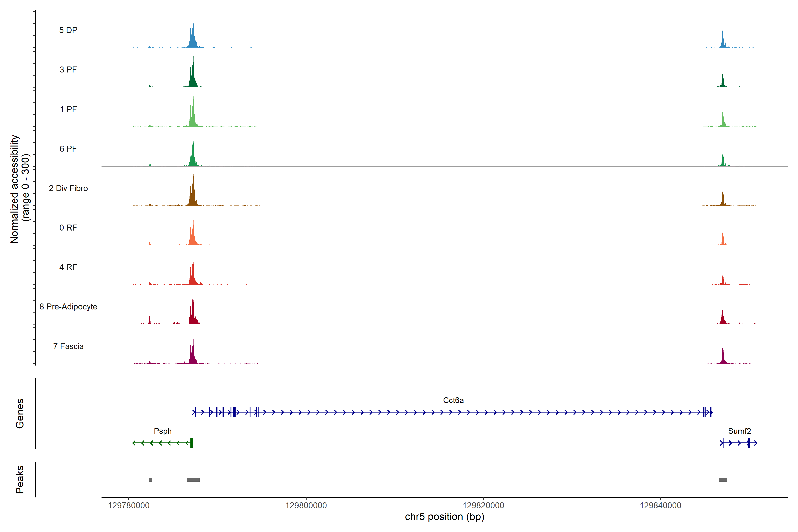Click the orange 0 RF main peak

[x=193, y=236]
